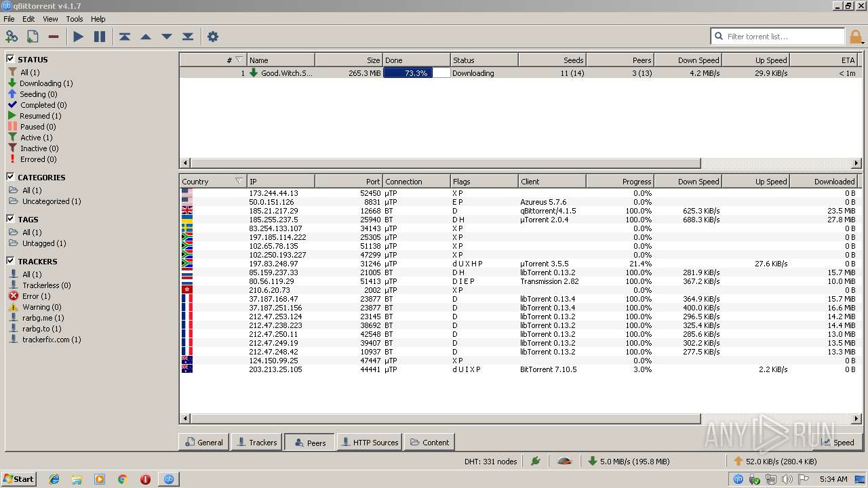Click the Add torrent file icon
The width and height of the screenshot is (868, 488).
point(33,37)
